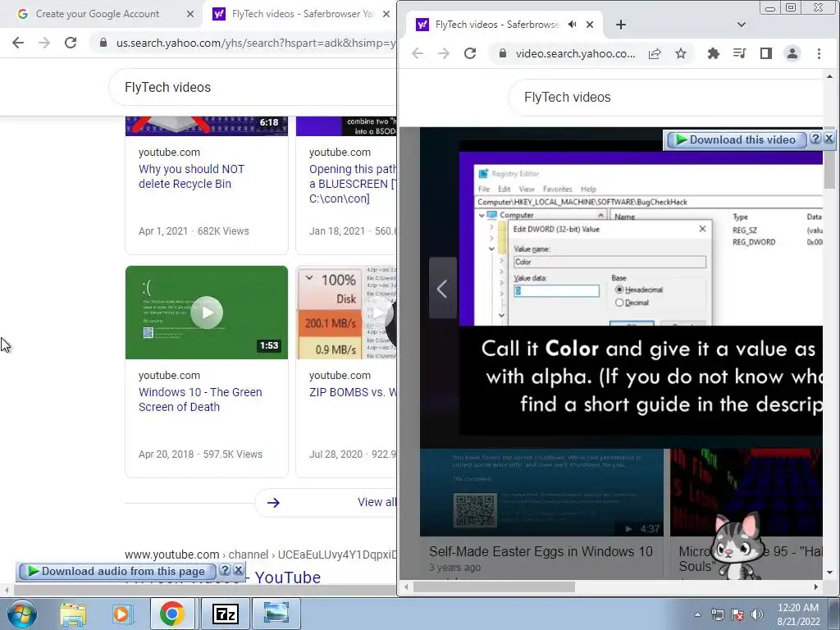The width and height of the screenshot is (840, 630).
Task: Open the Chrome profile avatar
Action: pos(792,53)
